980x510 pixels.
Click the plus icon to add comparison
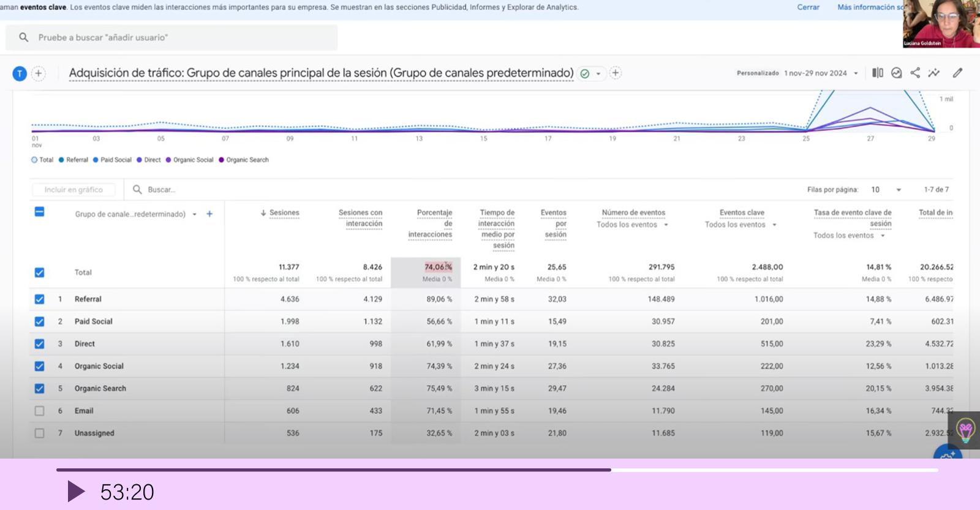[x=38, y=73]
